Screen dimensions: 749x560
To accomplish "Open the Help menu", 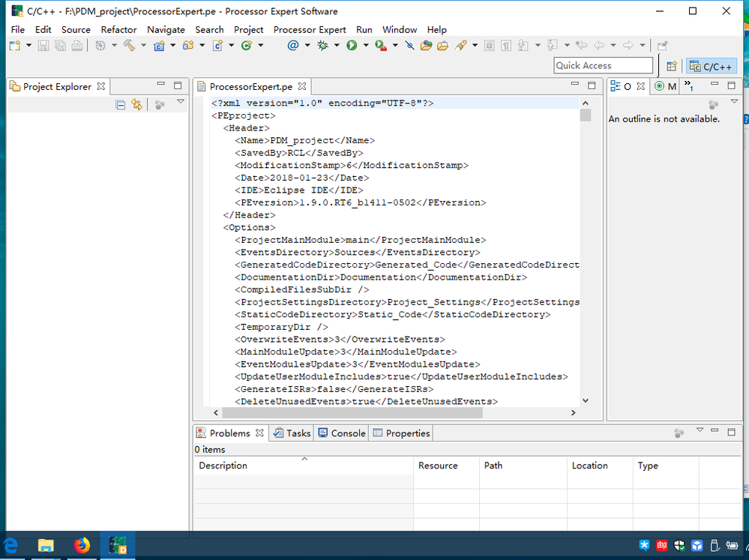I will 436,30.
